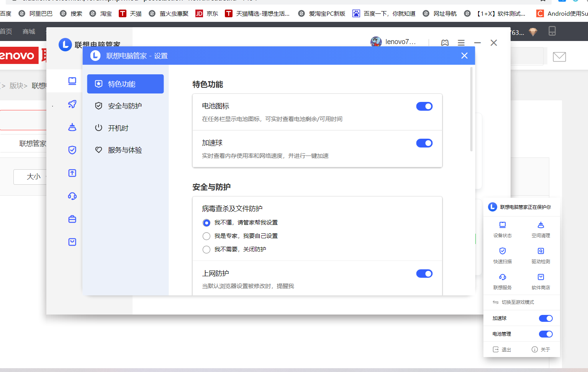
Task: Toggle 电池图标 switch in settings
Action: 424,106
